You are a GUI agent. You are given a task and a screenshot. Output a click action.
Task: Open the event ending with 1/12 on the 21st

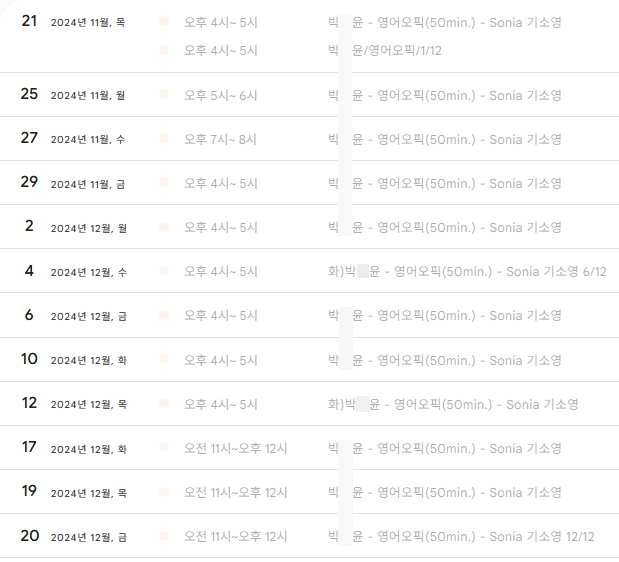pos(385,51)
